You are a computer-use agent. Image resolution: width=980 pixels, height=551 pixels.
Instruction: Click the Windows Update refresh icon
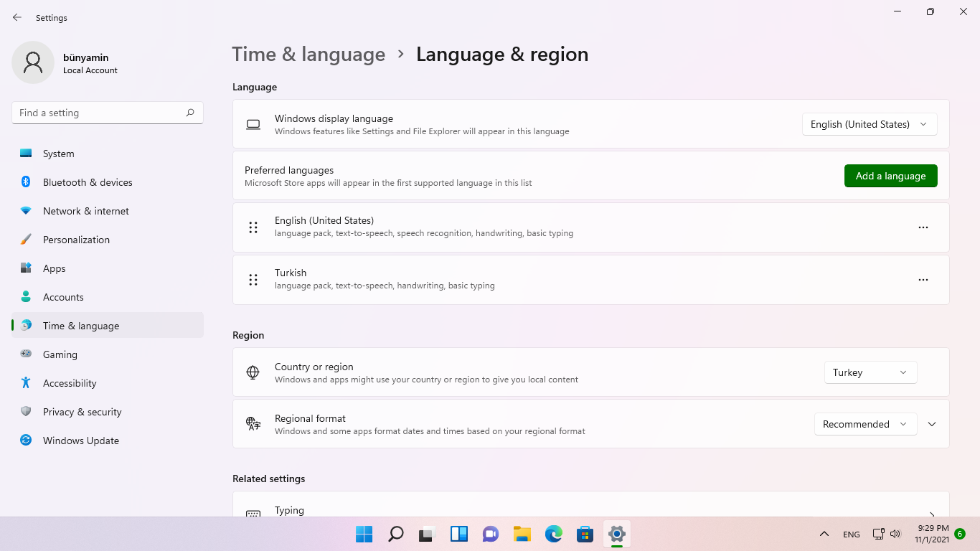click(x=26, y=441)
